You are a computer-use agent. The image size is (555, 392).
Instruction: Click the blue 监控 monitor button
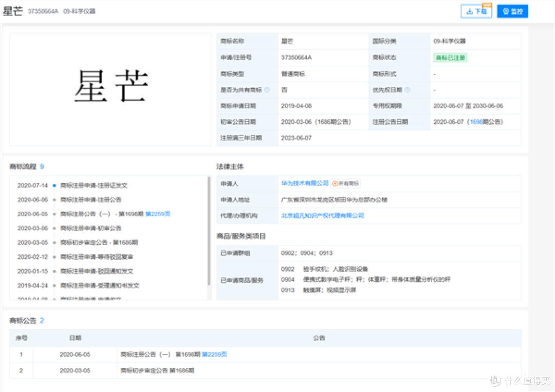pos(512,11)
